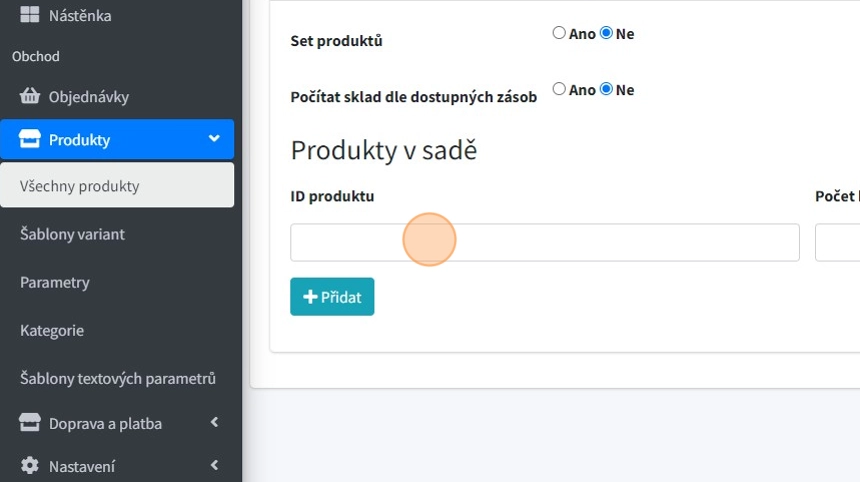Expand the Nastavení submenu arrow
Image resolution: width=860 pixels, height=482 pixels.
point(214,465)
